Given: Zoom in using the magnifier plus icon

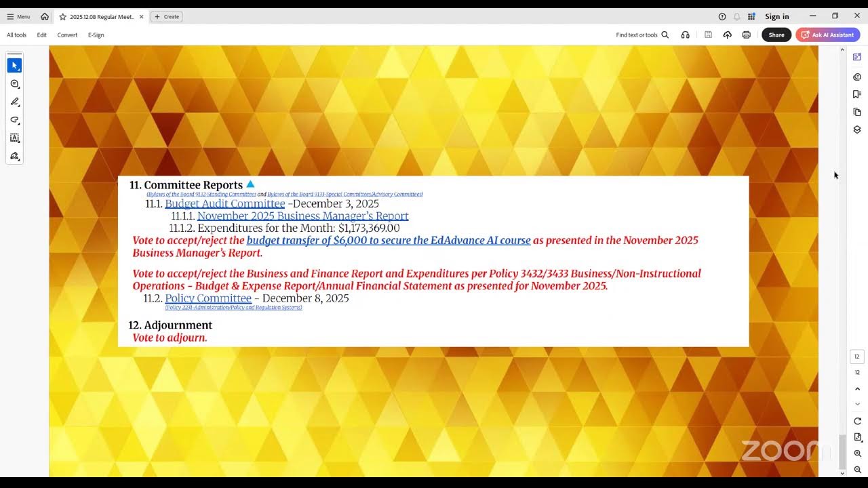Looking at the screenshot, I should [857, 453].
